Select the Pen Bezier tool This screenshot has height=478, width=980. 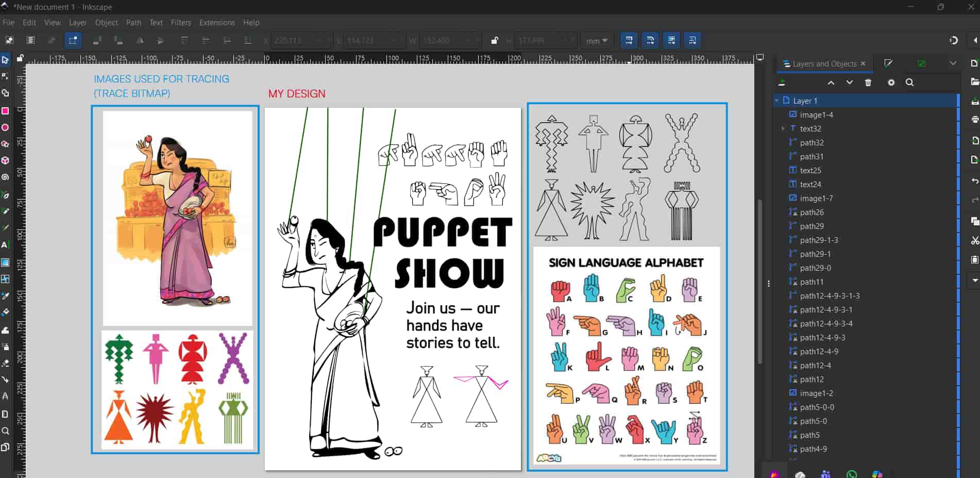click(5, 195)
